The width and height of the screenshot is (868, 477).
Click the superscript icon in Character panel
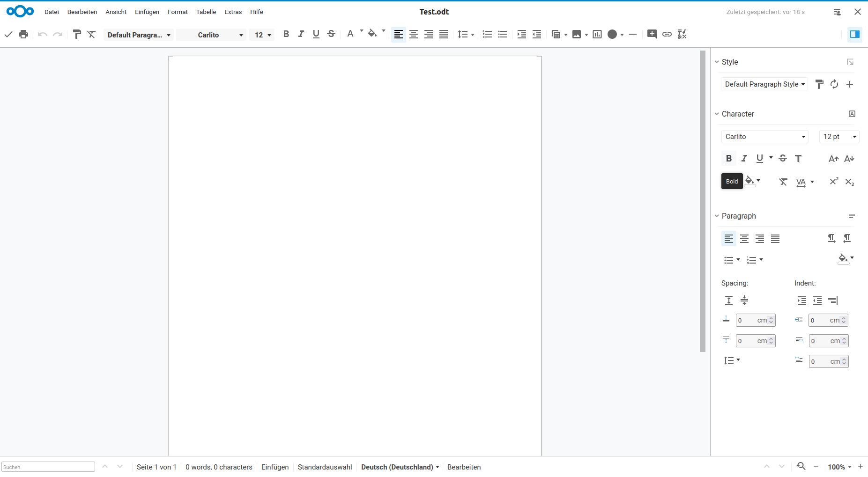(x=833, y=182)
